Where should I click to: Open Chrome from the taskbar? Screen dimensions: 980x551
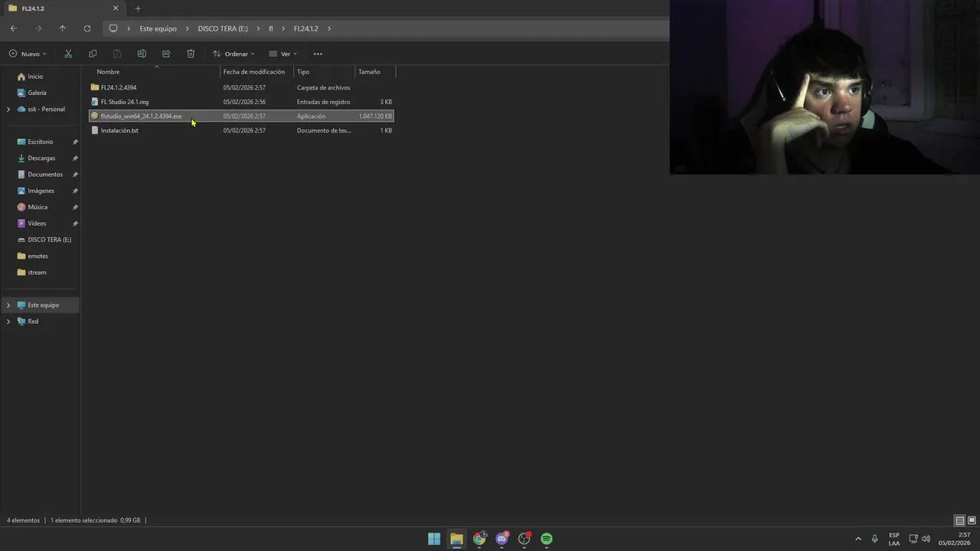point(479,539)
